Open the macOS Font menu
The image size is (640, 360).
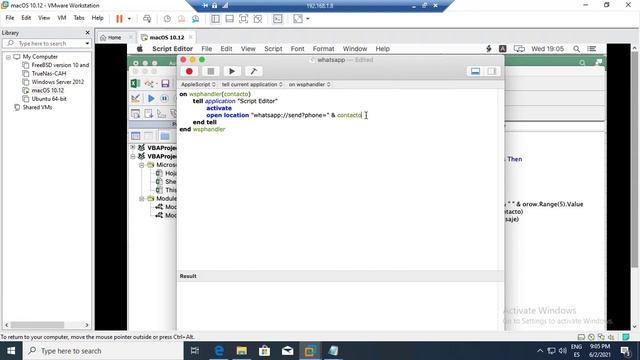tap(297, 49)
